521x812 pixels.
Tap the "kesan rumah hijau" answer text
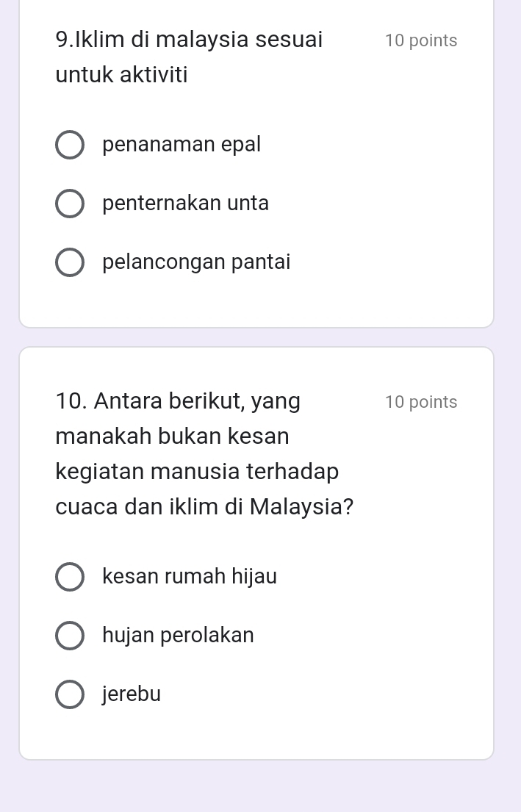[190, 577]
